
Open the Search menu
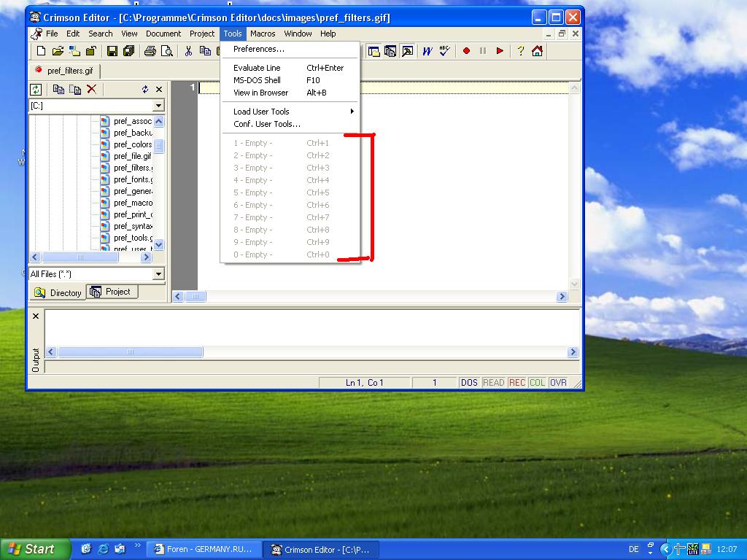(101, 34)
